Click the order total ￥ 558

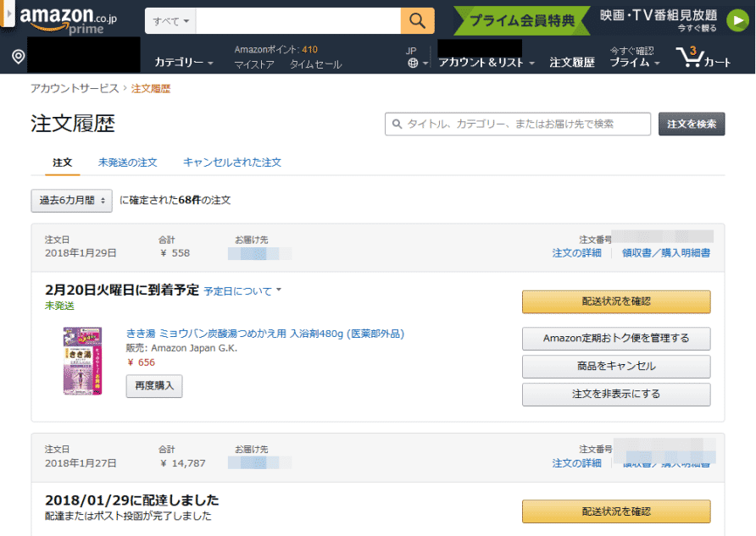click(x=175, y=253)
